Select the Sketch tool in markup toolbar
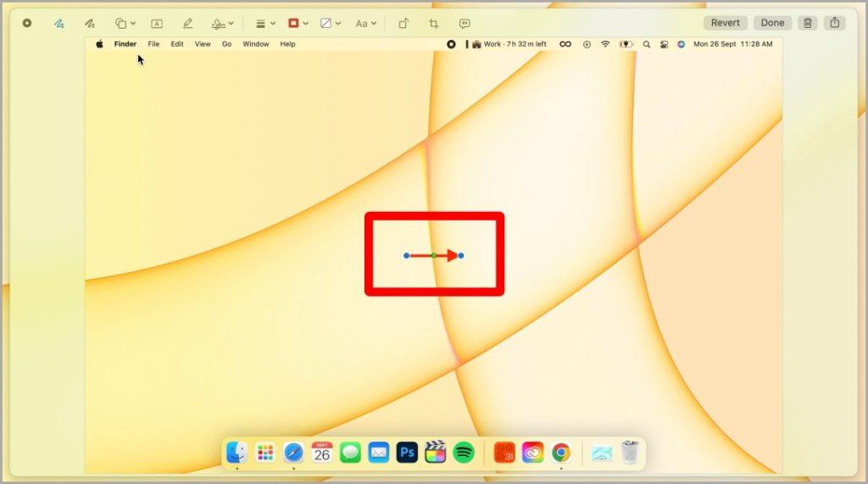 [x=59, y=23]
